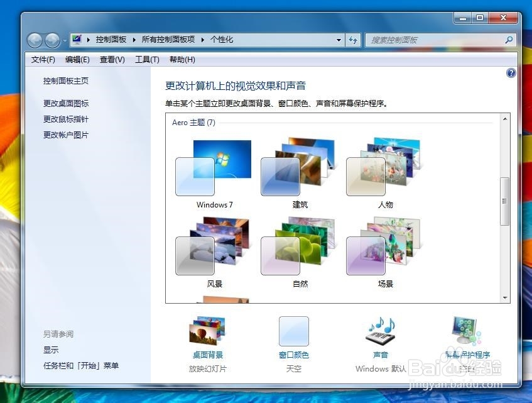Click the blue help question mark icon
Image resolution: width=532 pixels, height=403 pixels.
(511, 73)
